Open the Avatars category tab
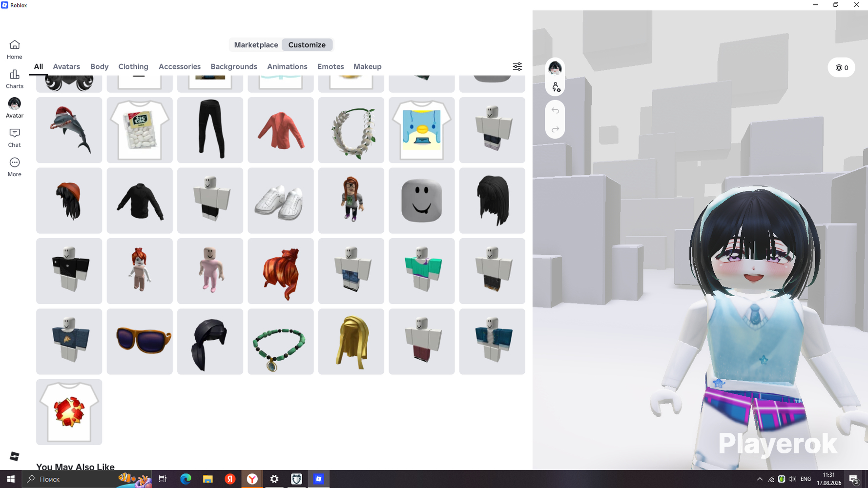 pyautogui.click(x=66, y=66)
